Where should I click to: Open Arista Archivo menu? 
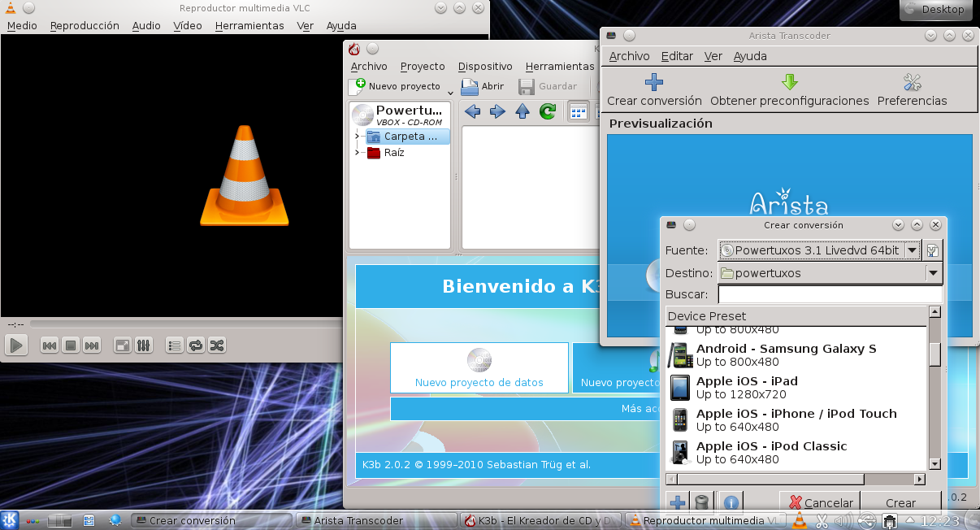[x=629, y=56]
